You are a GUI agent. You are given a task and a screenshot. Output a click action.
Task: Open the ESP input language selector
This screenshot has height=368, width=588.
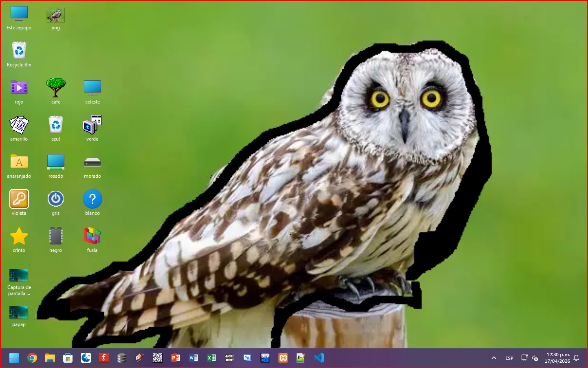pos(509,358)
